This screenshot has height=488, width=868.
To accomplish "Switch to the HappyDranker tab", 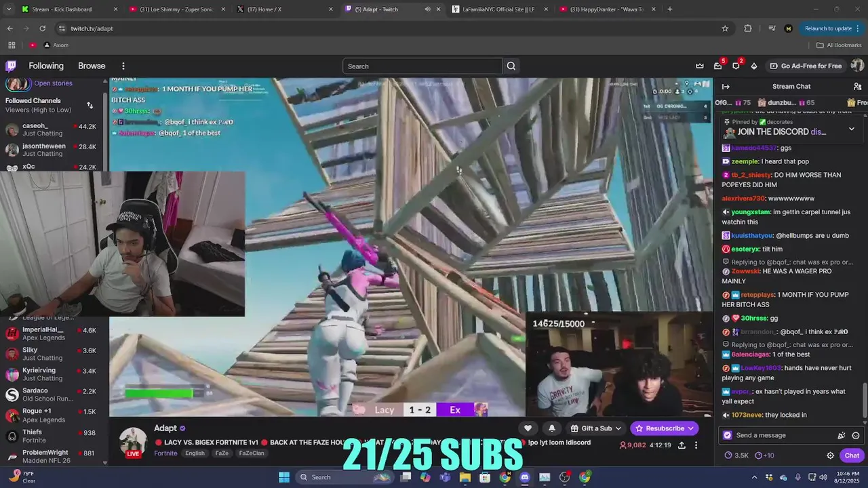I will [x=607, y=9].
